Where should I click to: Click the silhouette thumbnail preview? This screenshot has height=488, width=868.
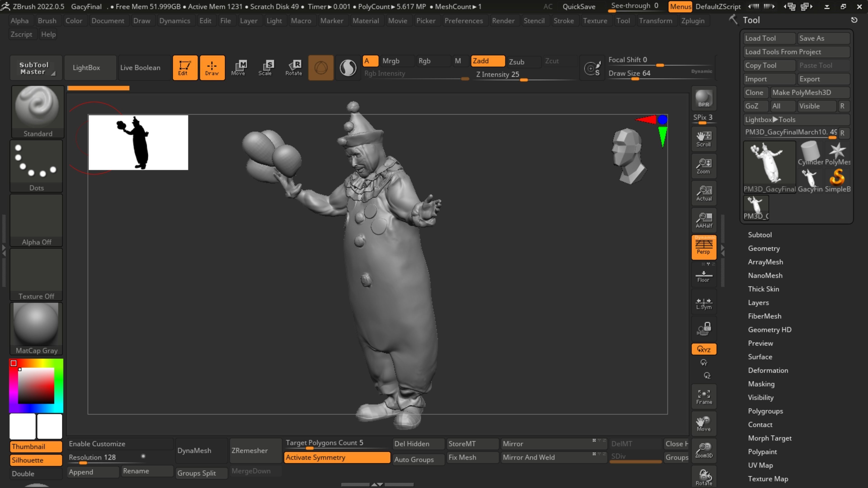(x=138, y=143)
